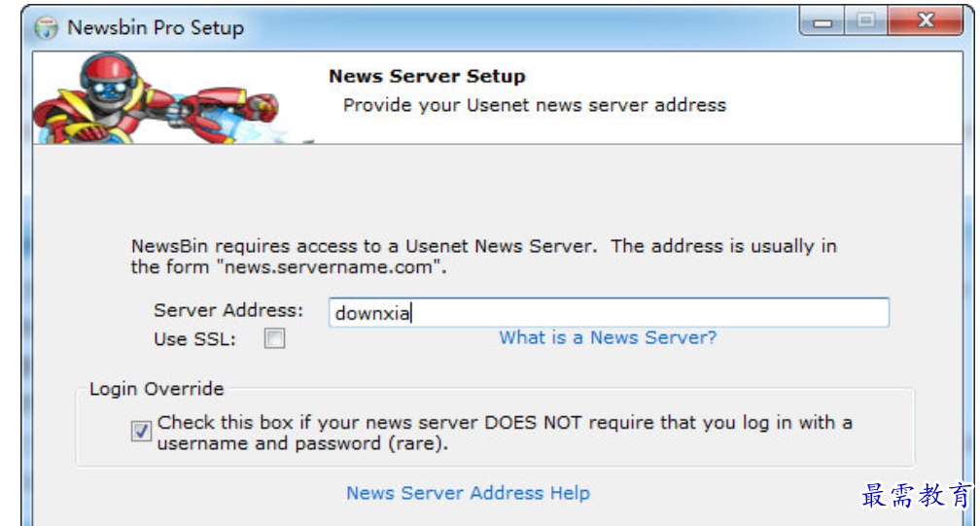The width and height of the screenshot is (980, 526).
Task: Click the blue Chinese watermark text
Action: click(917, 496)
